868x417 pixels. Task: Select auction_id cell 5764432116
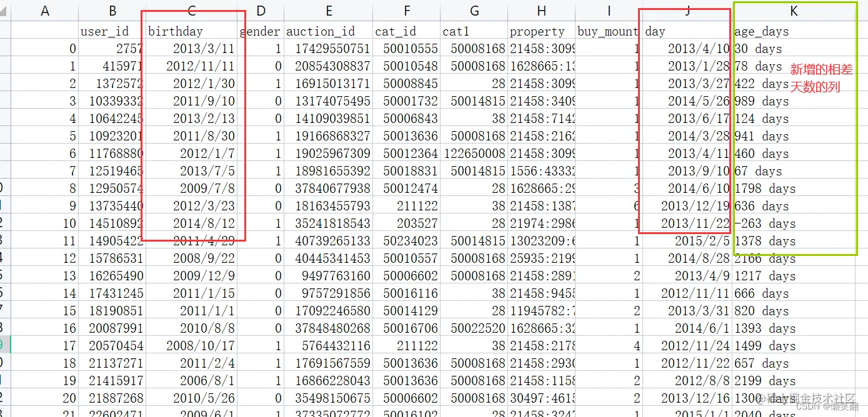pos(328,346)
